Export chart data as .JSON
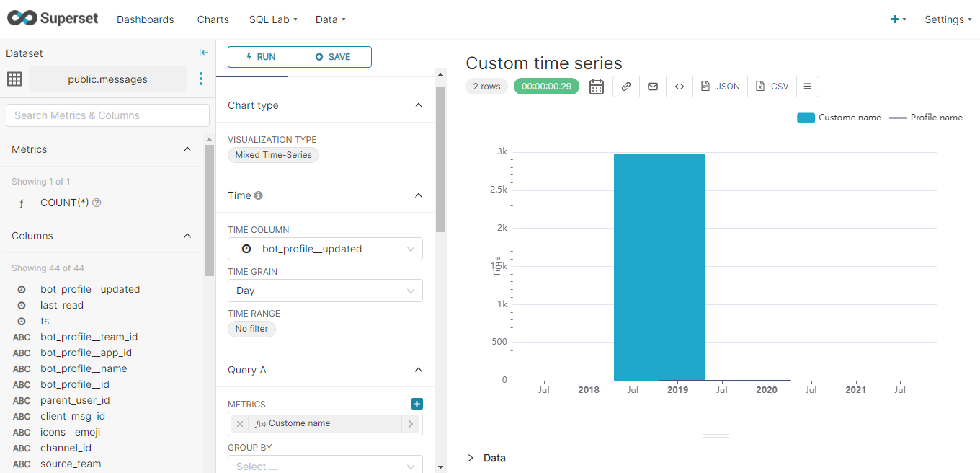Viewport: 980px width, 473px height. pyautogui.click(x=720, y=86)
